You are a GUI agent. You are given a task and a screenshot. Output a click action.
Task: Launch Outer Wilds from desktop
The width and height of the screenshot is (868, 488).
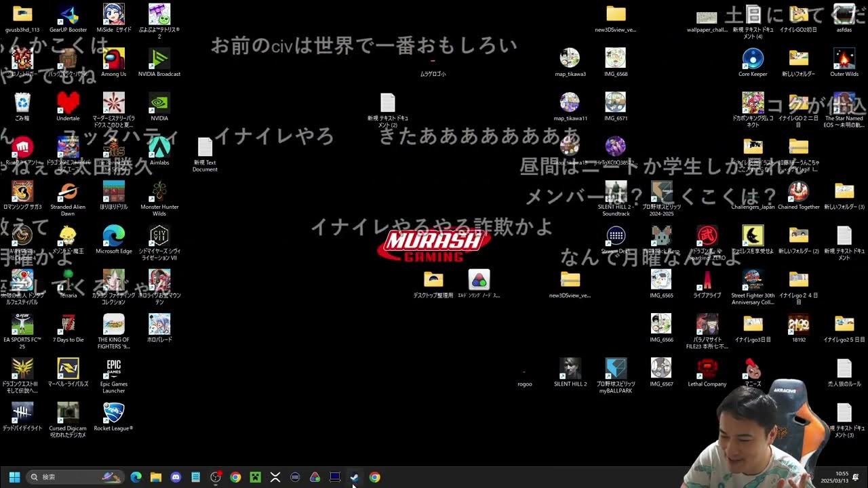click(x=844, y=59)
